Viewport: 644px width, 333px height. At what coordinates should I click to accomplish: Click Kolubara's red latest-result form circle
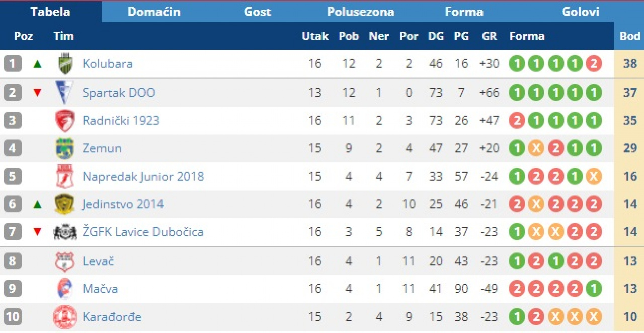click(594, 64)
